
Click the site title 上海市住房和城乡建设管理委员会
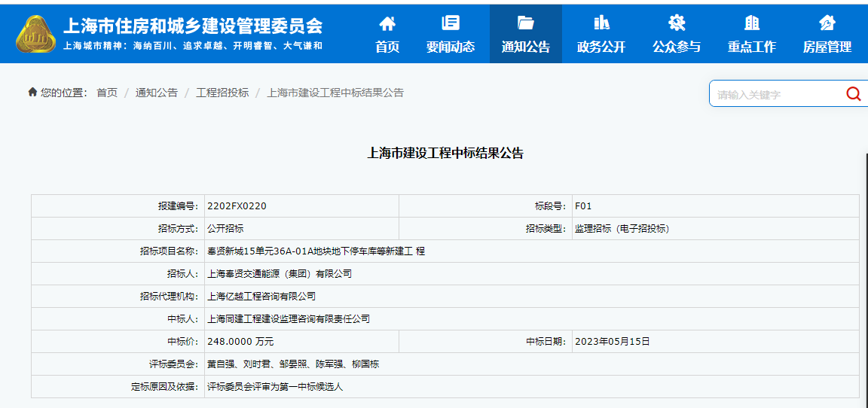[193, 26]
